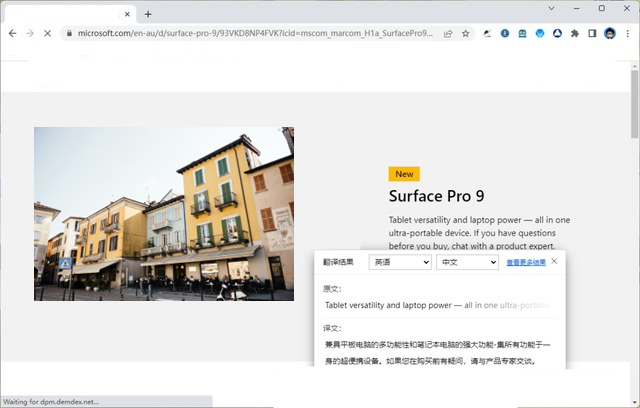Click the 原文 label in popup
This screenshot has height=408, width=640.
click(332, 289)
